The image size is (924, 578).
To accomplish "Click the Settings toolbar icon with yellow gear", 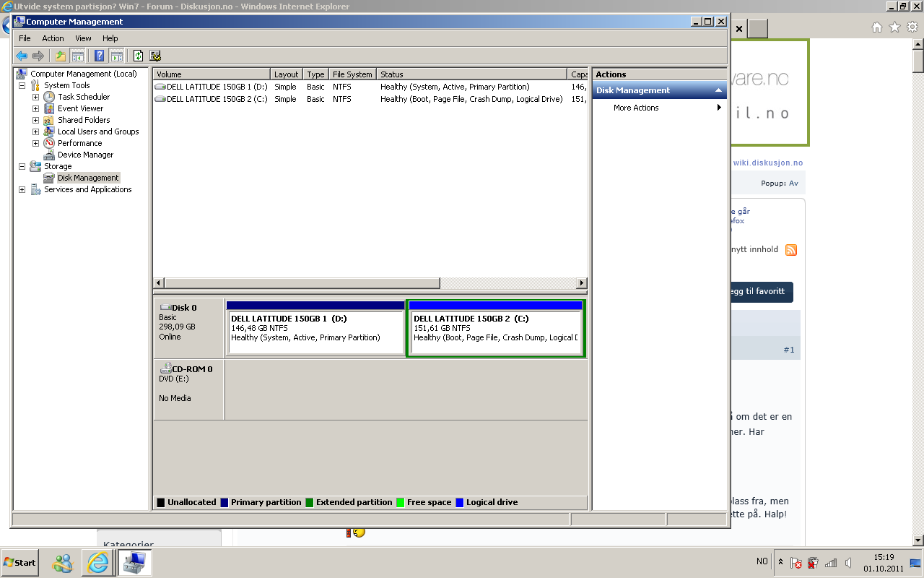I will point(155,56).
